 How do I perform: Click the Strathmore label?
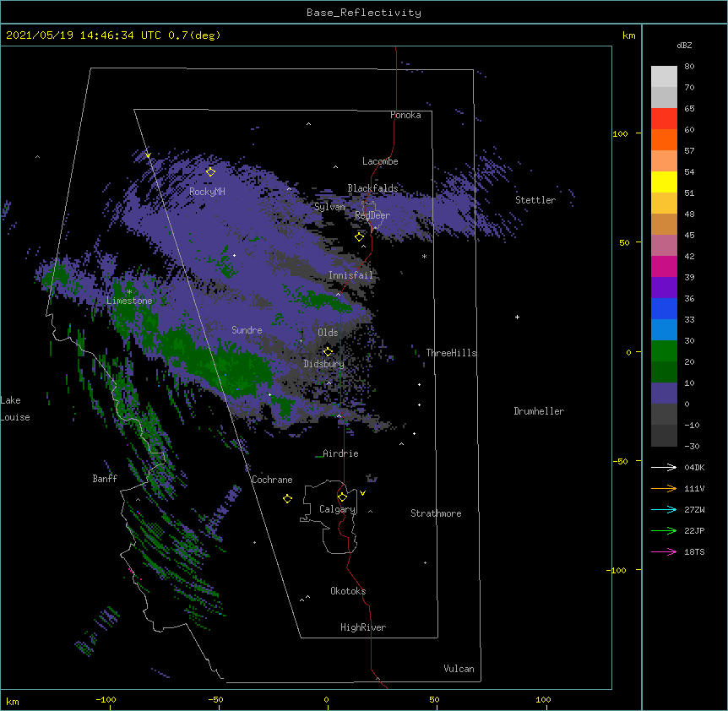click(436, 513)
